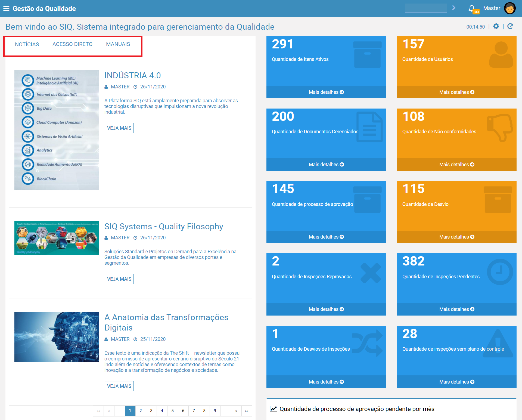522x420 pixels.
Task: Open Mais detalhes for Desvios de Inspeções
Action: pyautogui.click(x=326, y=382)
